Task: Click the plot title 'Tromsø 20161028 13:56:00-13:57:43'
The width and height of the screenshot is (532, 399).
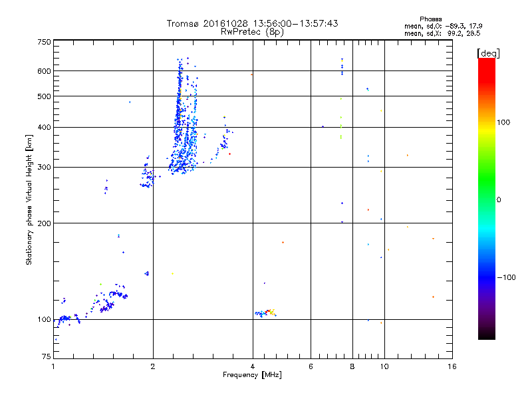Action: click(252, 23)
